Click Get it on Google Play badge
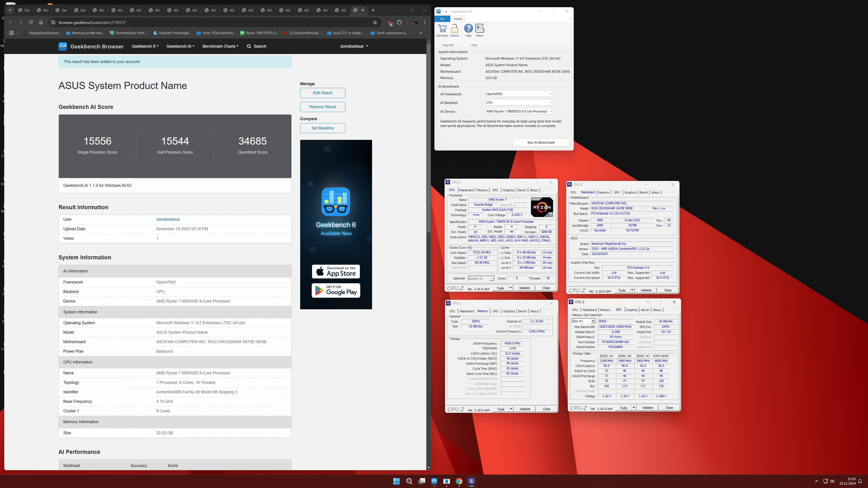The image size is (868, 488). click(x=336, y=290)
